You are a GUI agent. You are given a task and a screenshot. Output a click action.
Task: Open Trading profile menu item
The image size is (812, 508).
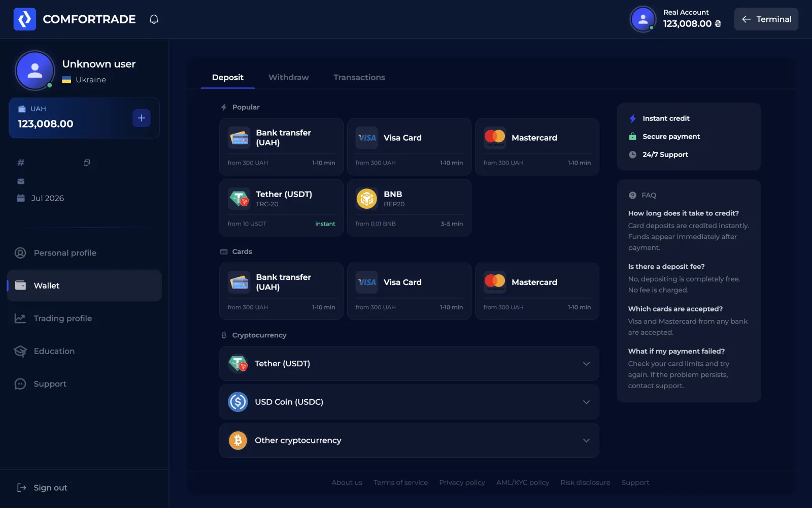point(84,319)
